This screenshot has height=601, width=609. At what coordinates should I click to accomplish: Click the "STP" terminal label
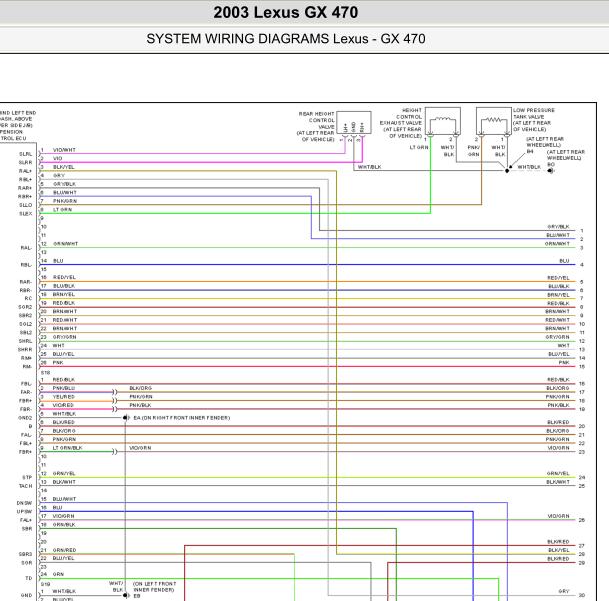pyautogui.click(x=27, y=477)
